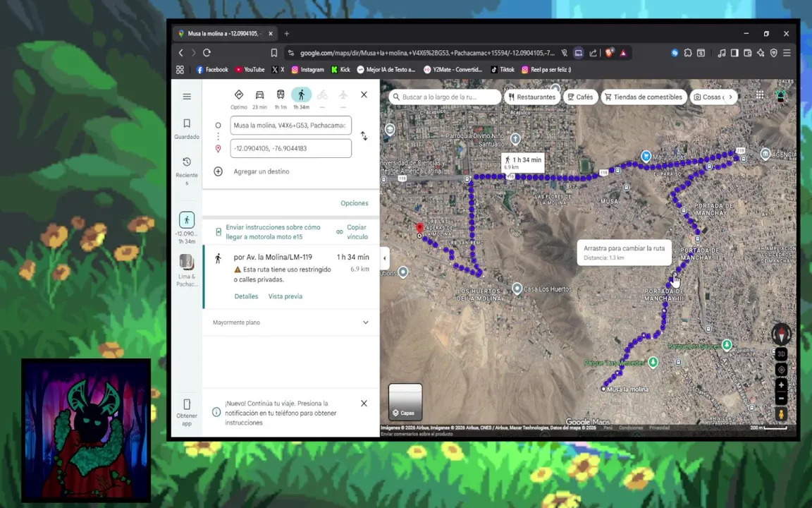Image resolution: width=812 pixels, height=508 pixels.
Task: Send directions to motorola moto e15
Action: pos(273,231)
